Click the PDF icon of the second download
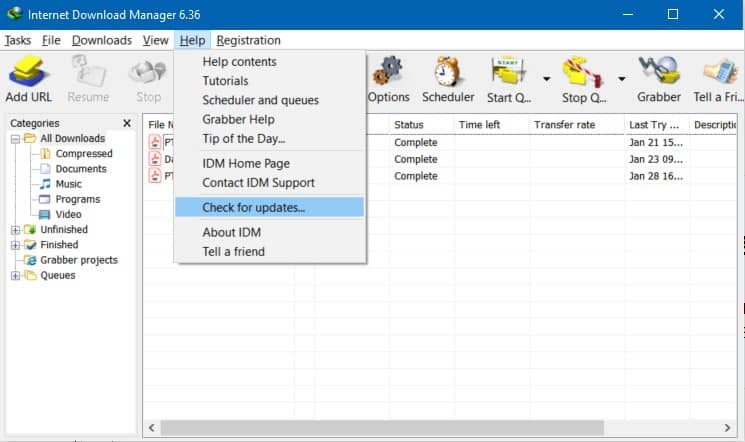The image size is (745, 442). click(155, 159)
